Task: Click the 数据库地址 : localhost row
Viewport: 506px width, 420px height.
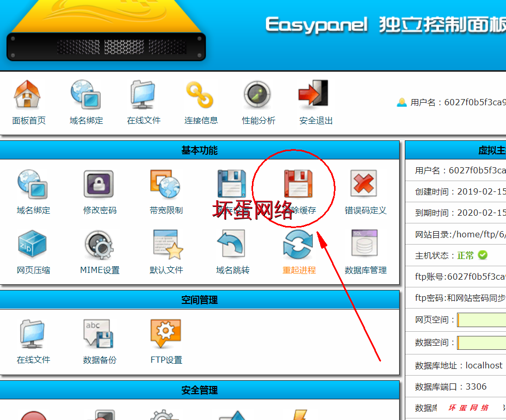Action: pos(455,365)
